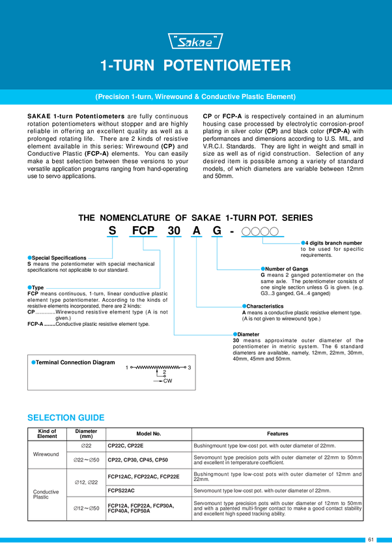
Task: Click '4 digits branch number' label
Action: point(334,243)
